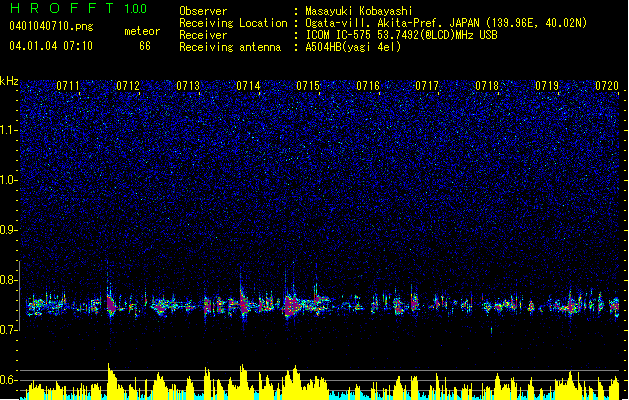Click the Receiver field label
This screenshot has width=629, height=400.
click(x=203, y=35)
